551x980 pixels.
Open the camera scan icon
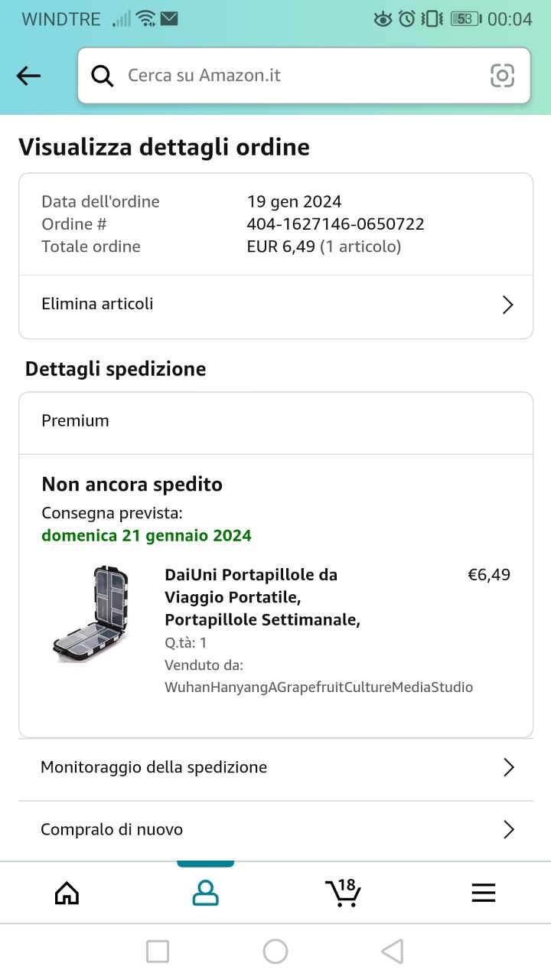click(x=502, y=75)
